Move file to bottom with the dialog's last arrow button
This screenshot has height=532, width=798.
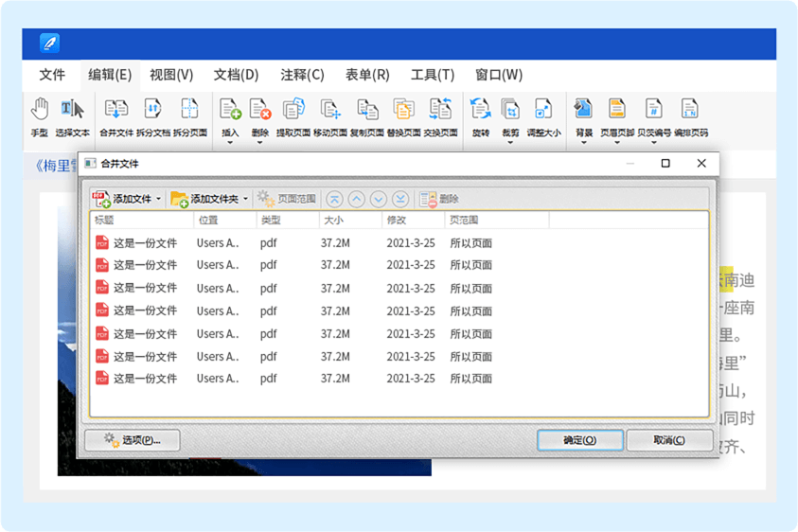[399, 199]
